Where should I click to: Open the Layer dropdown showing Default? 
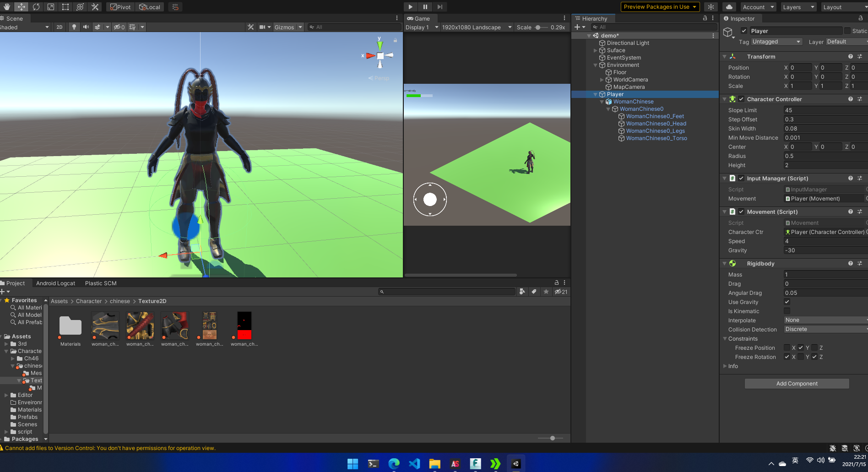coord(847,42)
